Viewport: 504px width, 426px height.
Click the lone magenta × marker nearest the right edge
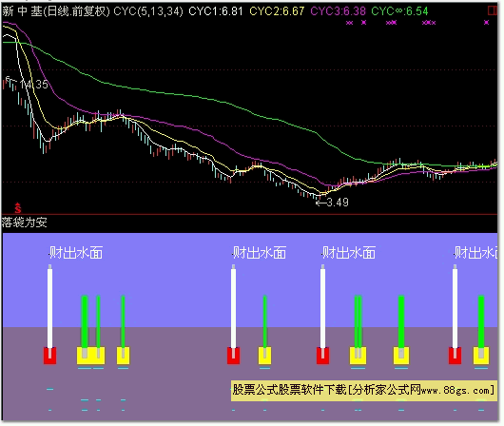point(486,23)
